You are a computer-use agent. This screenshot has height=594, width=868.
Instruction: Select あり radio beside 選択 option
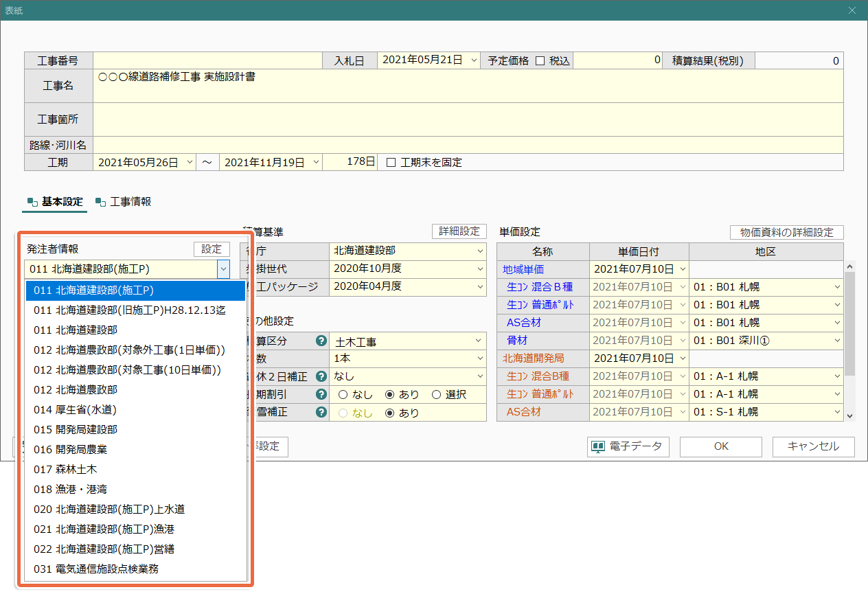click(x=389, y=395)
